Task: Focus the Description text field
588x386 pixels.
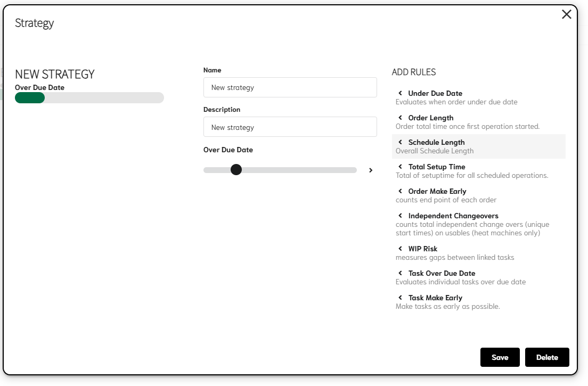Action: point(290,127)
